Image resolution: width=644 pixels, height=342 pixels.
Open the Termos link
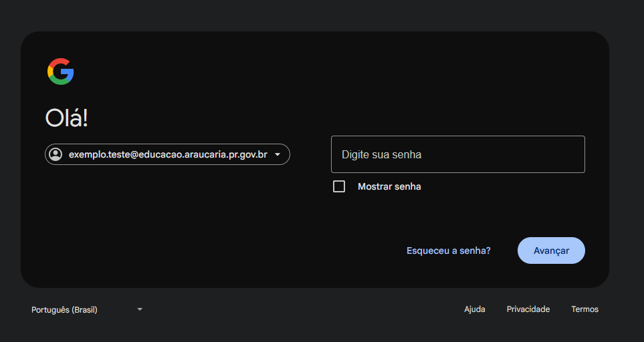pyautogui.click(x=585, y=309)
